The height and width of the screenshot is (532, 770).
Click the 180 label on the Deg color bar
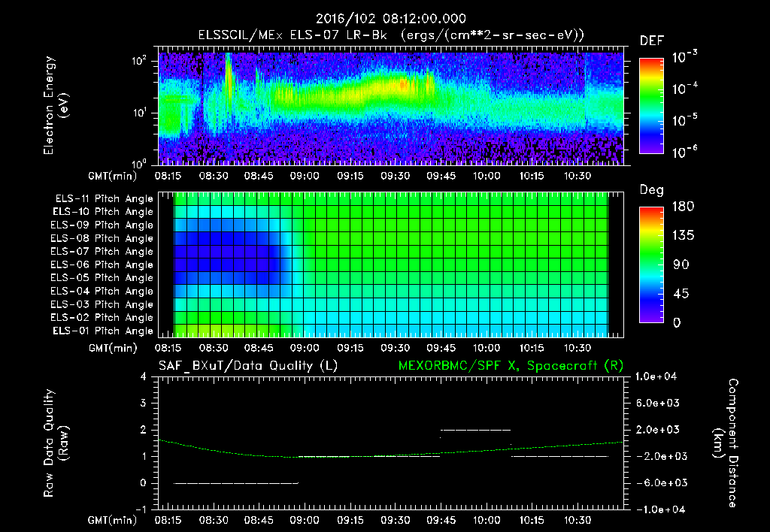(683, 207)
